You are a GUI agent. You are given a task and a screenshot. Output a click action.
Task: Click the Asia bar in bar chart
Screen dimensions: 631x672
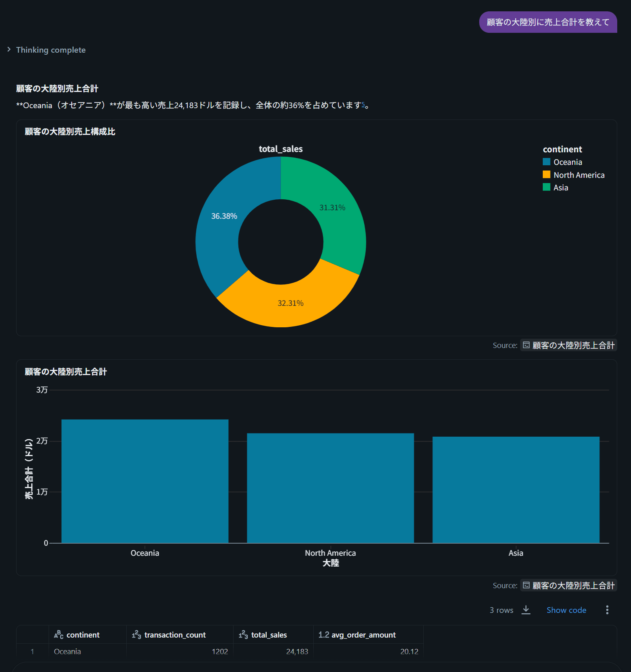516,490
